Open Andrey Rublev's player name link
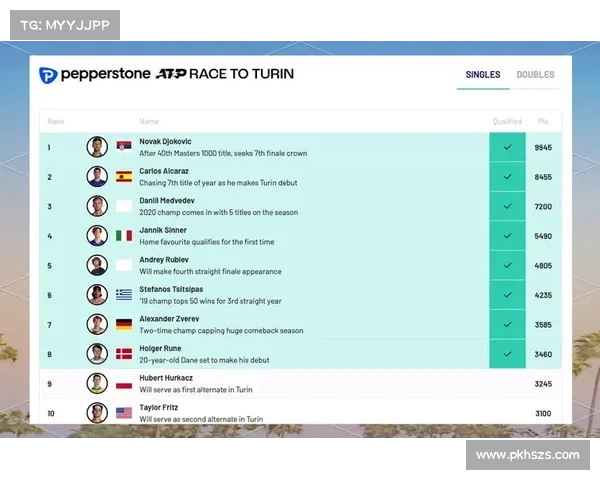This screenshot has width=600, height=480. coord(163,260)
